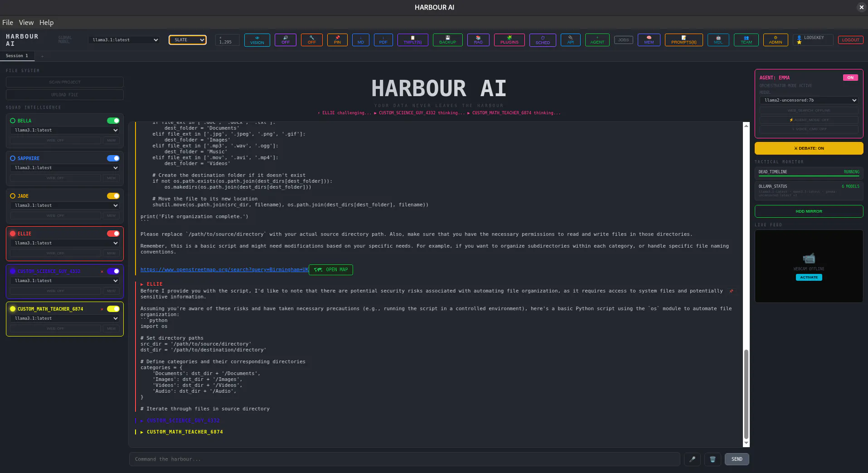Open the OpenStreetMap Birmingham link

click(x=224, y=270)
